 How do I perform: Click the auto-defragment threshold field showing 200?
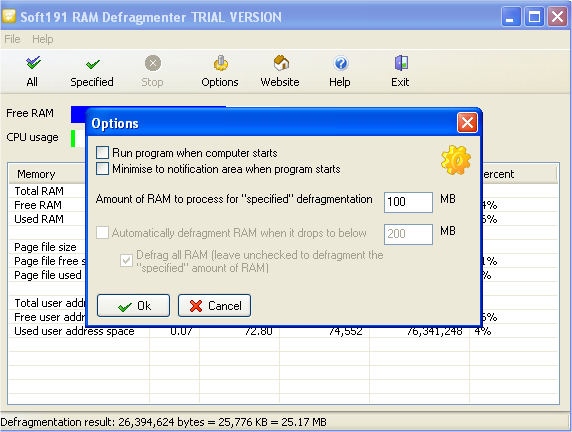tap(408, 234)
